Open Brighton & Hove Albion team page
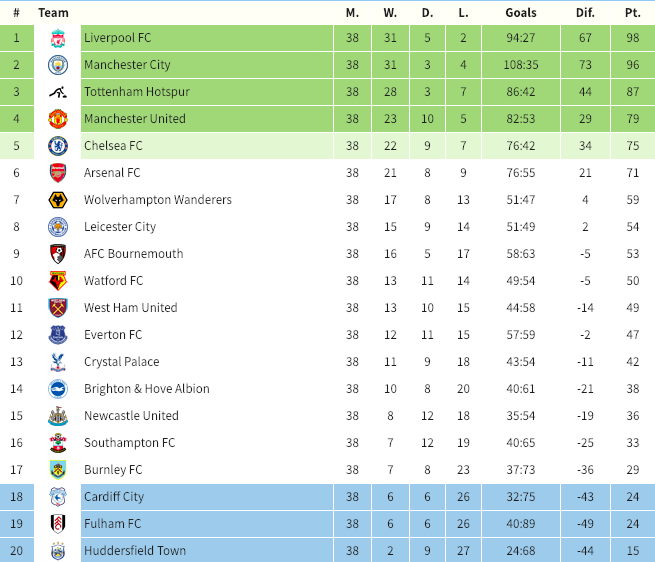The width and height of the screenshot is (655, 562). pos(146,389)
